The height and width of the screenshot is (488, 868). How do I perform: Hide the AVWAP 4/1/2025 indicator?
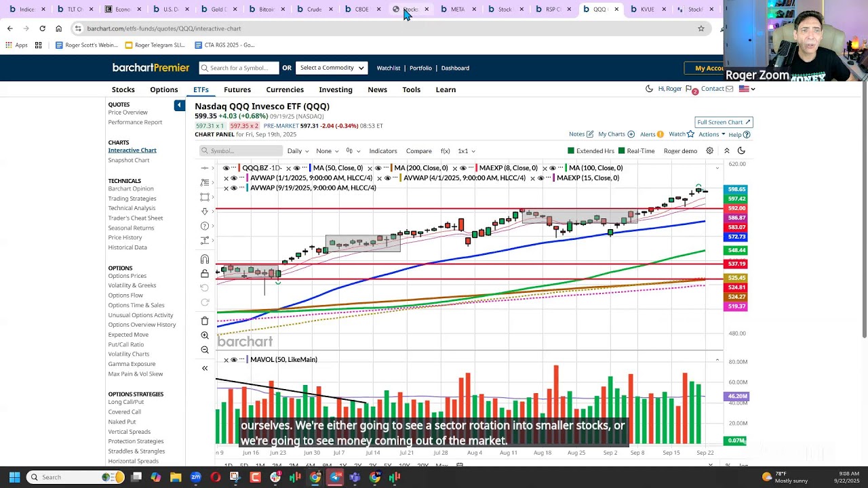pos(387,178)
